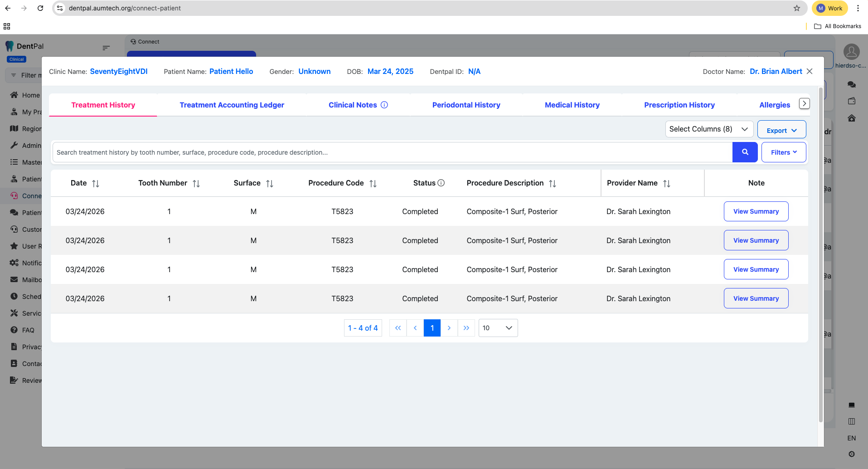The height and width of the screenshot is (469, 868).
Task: Click the Clinical Notes info icon
Action: click(384, 105)
